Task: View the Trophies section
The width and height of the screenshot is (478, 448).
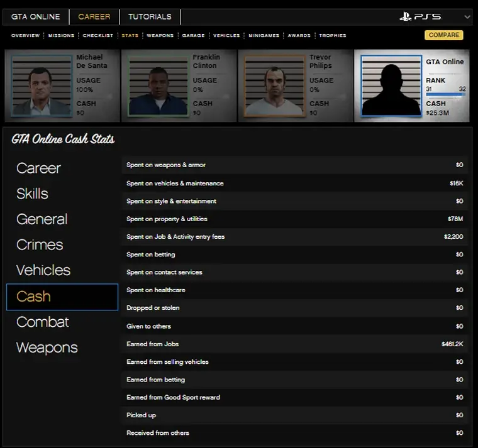Action: (333, 36)
